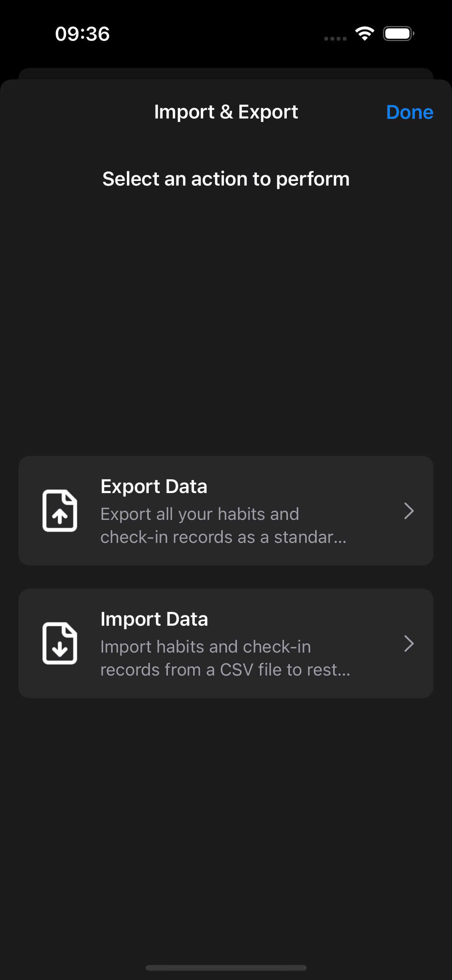
Task: Select the Export Data title
Action: point(154,487)
